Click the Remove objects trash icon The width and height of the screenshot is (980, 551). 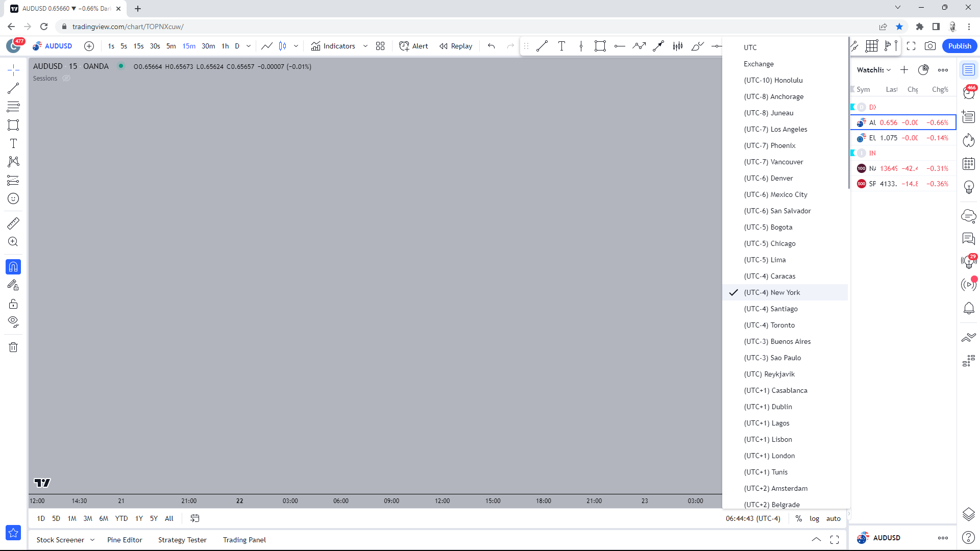point(13,347)
